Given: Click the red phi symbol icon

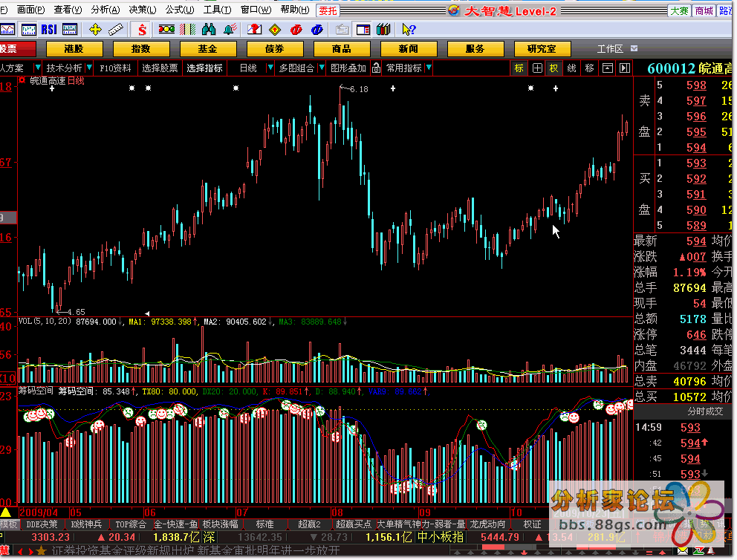Looking at the screenshot, I should [296, 30].
